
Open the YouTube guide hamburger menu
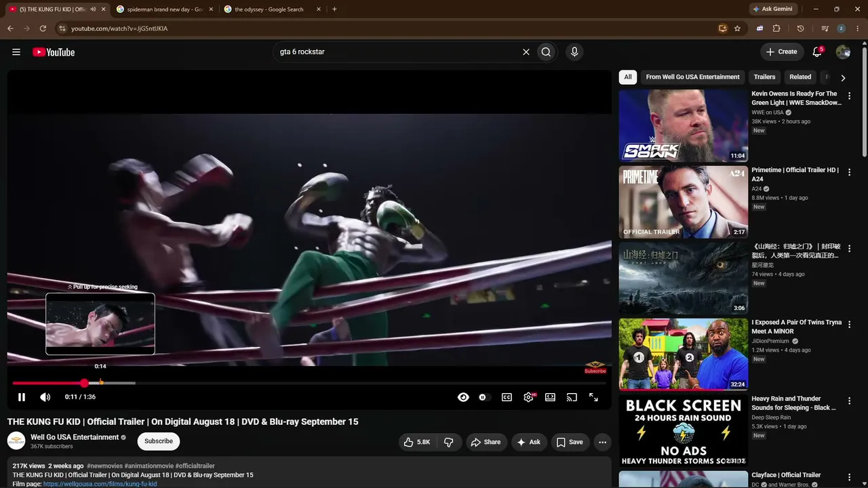pos(16,52)
